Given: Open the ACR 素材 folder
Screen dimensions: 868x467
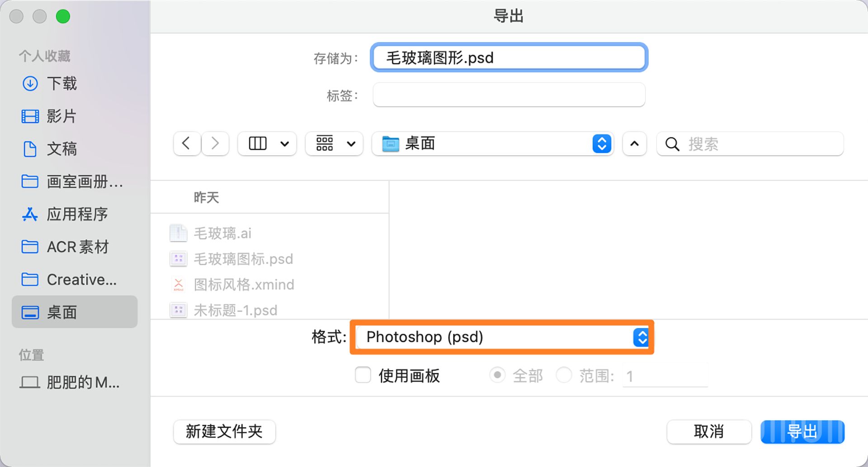Looking at the screenshot, I should pyautogui.click(x=78, y=247).
